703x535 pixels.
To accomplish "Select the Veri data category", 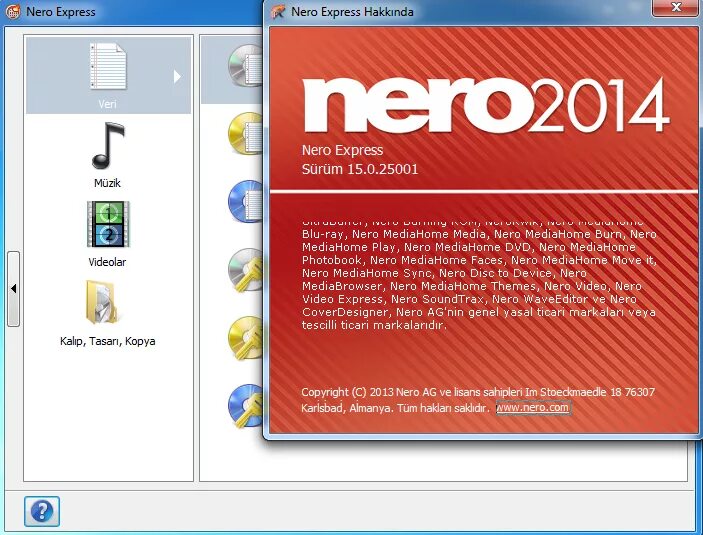I will point(108,75).
